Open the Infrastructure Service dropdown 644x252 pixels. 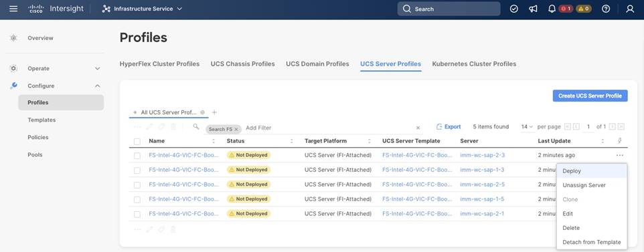point(142,9)
